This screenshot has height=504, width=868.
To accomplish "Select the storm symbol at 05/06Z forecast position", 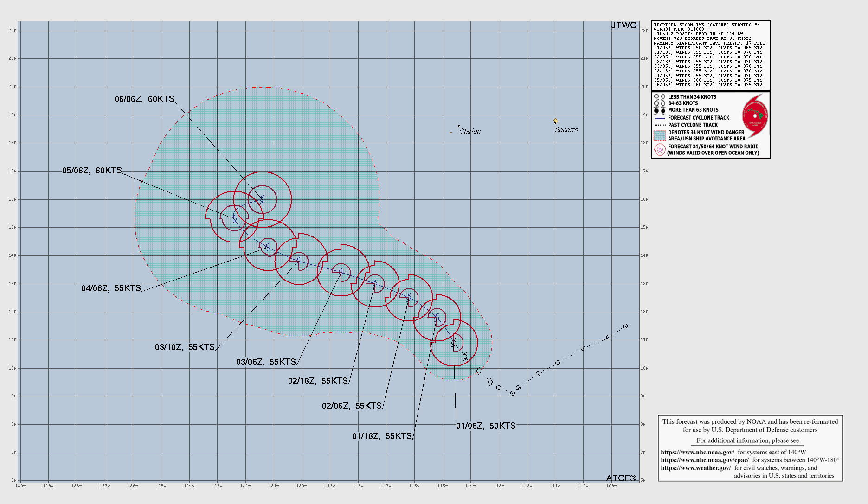I will tap(234, 218).
